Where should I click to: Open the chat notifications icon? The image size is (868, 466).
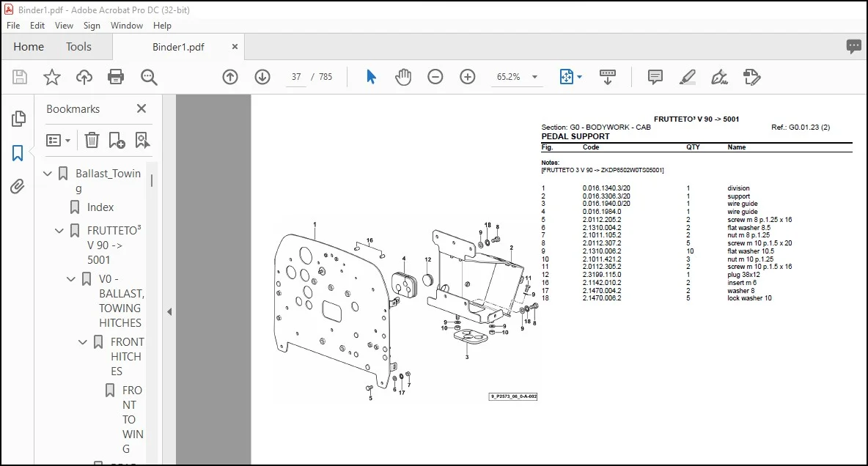point(853,46)
